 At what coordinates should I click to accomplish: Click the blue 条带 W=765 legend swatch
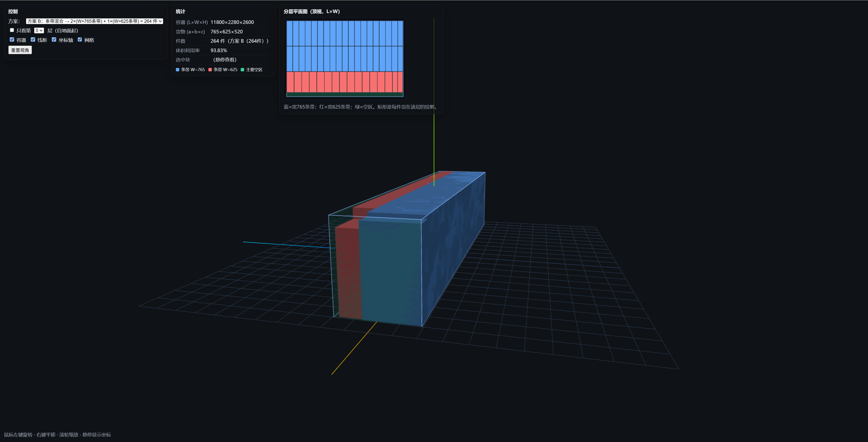pyautogui.click(x=178, y=70)
